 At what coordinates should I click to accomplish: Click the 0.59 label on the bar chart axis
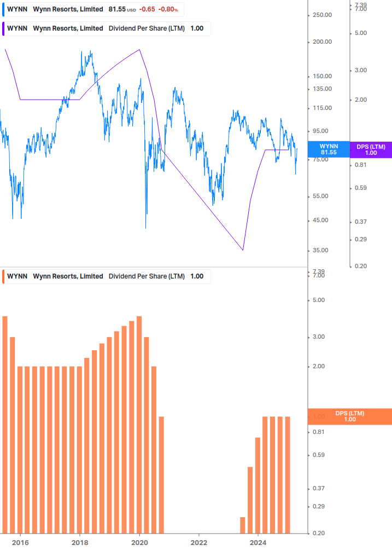click(x=319, y=455)
